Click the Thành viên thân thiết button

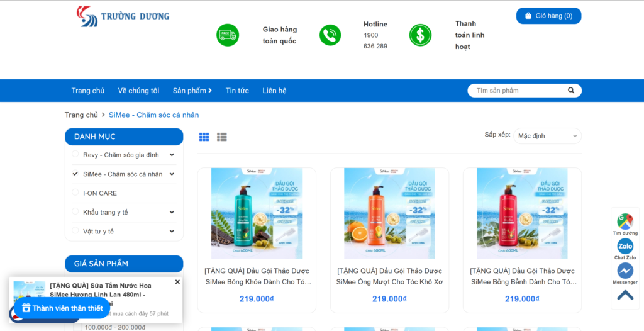tap(62, 308)
